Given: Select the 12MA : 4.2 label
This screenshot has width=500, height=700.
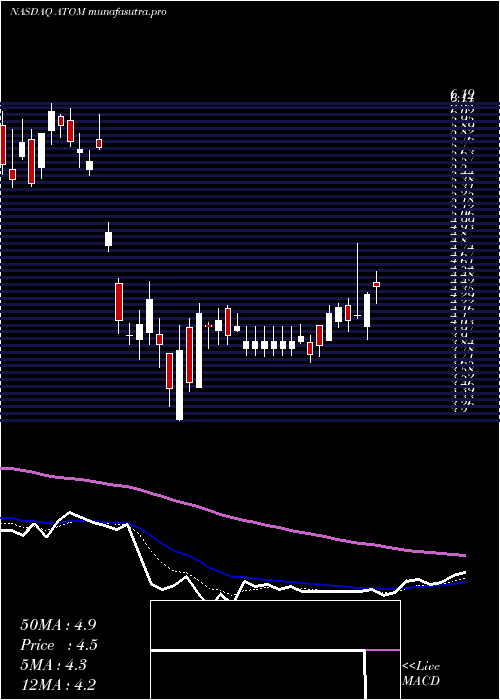Looking at the screenshot, I should coord(58,685).
